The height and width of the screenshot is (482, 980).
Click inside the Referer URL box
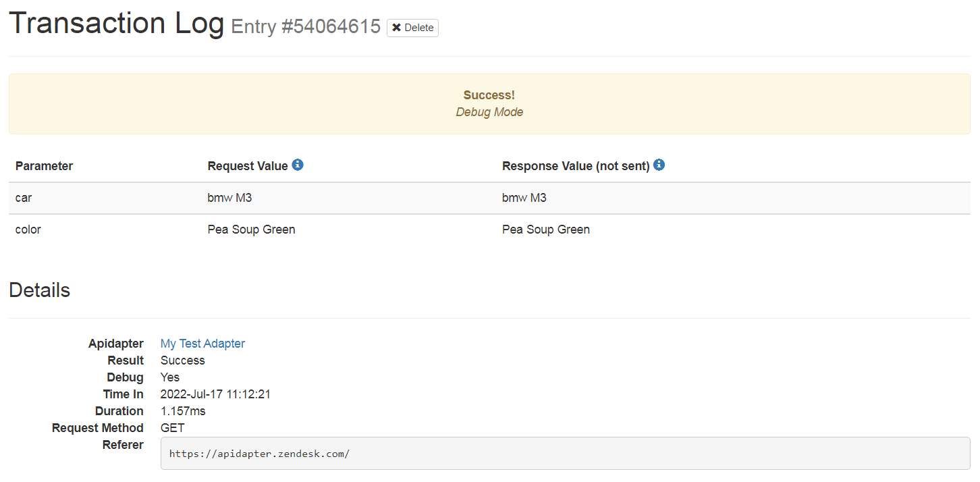click(x=565, y=454)
